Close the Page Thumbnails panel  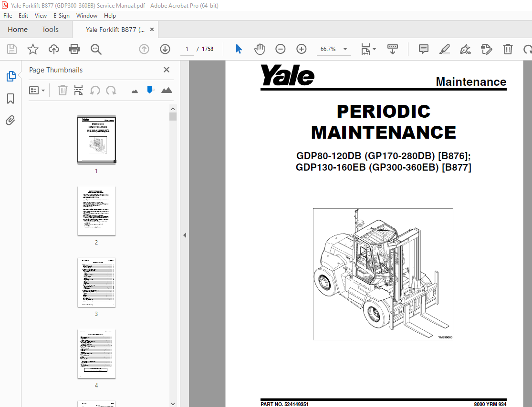pyautogui.click(x=167, y=70)
